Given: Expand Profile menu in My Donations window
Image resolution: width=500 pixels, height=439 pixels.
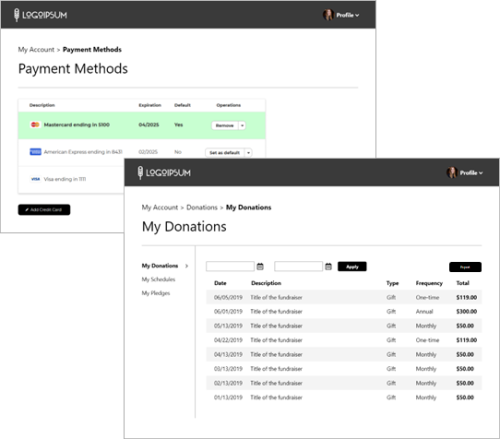Looking at the screenshot, I should [x=471, y=173].
